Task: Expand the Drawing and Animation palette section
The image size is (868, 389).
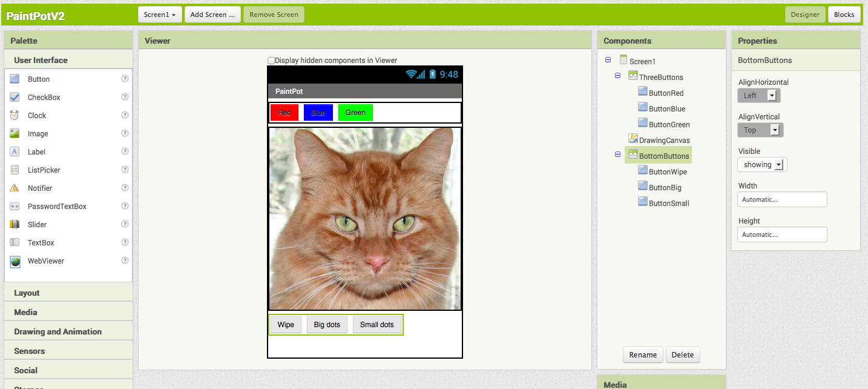Action: tap(58, 331)
